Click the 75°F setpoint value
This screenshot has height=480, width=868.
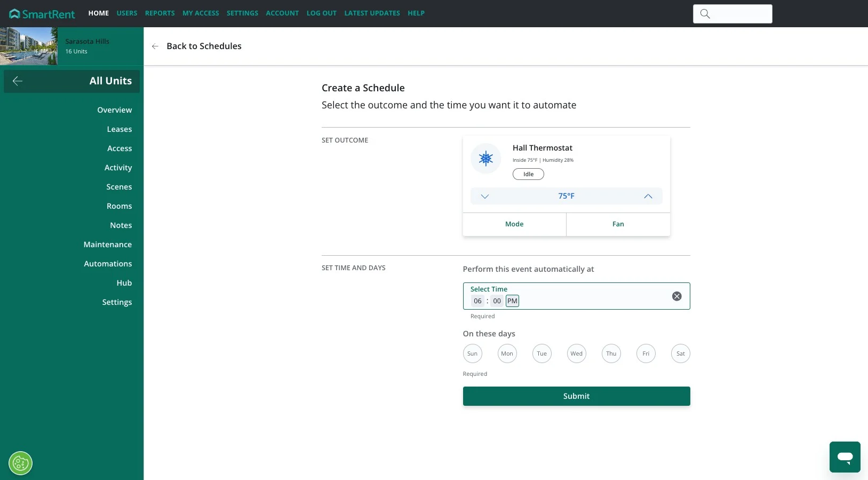click(566, 196)
